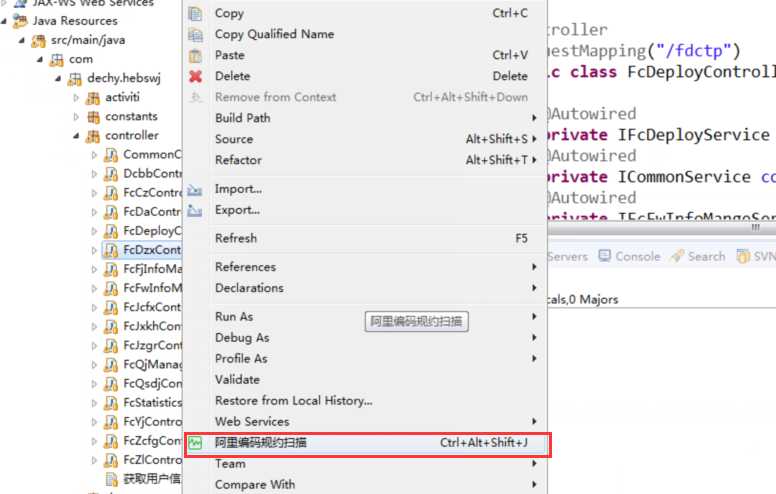Open the Web Services submenu
The image size is (776, 494).
(x=366, y=422)
